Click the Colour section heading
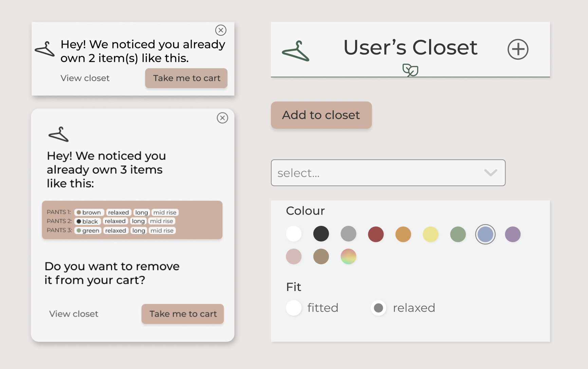 coord(305,211)
